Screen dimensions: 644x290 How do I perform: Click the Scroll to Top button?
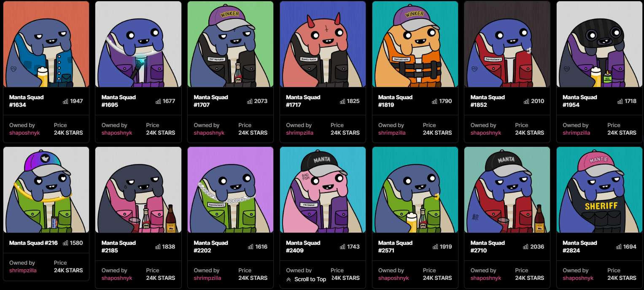click(x=306, y=279)
